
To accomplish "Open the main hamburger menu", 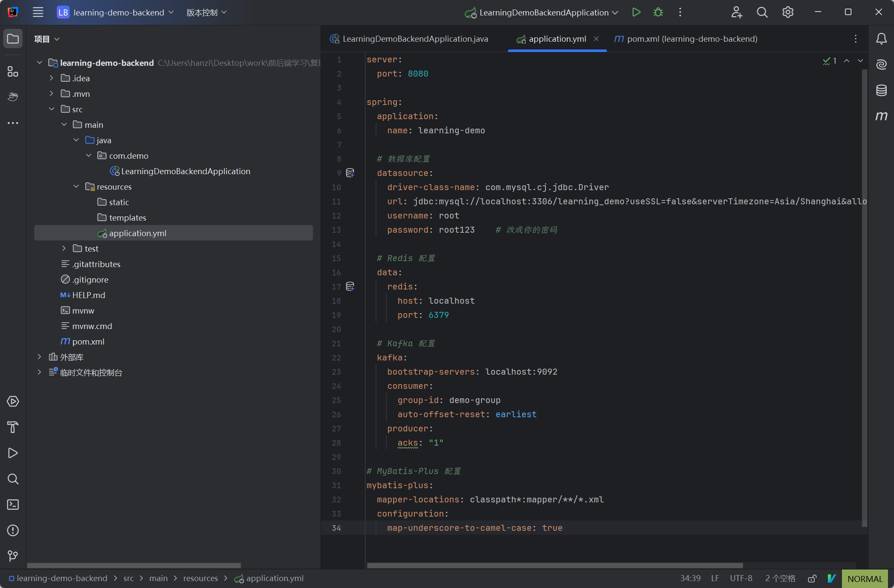I will (x=38, y=12).
